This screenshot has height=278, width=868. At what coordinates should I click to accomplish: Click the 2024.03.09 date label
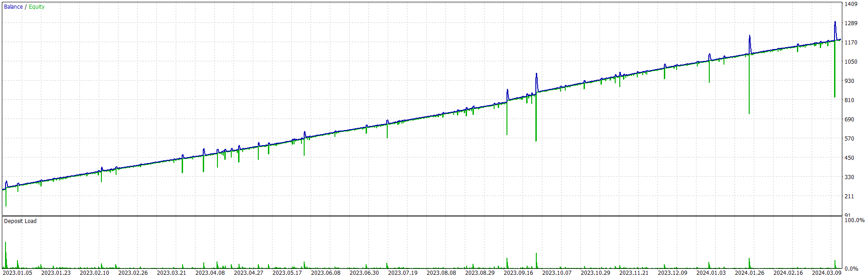827,273
